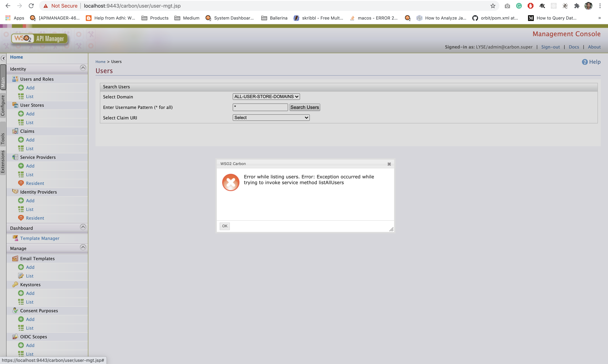This screenshot has height=364, width=608.
Task: Click the Service Providers icon
Action: [15, 157]
